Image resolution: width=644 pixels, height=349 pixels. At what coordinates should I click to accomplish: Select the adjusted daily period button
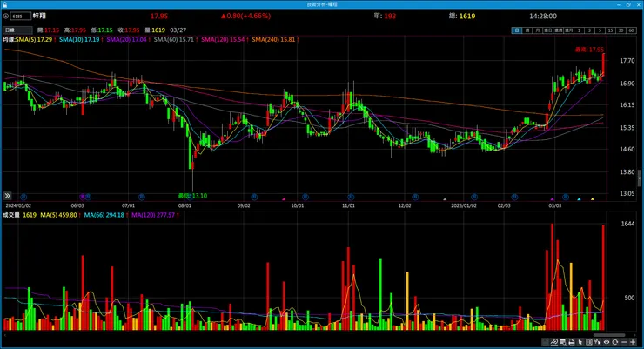coord(548,30)
